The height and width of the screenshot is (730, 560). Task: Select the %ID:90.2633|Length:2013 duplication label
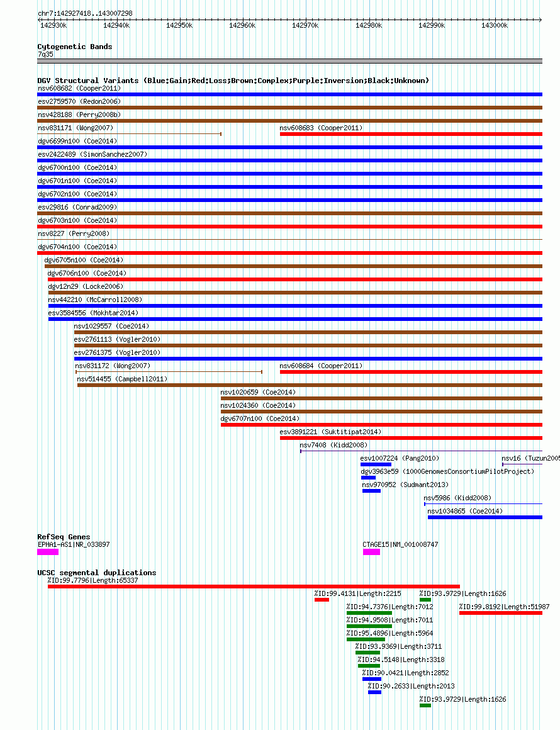point(411,686)
